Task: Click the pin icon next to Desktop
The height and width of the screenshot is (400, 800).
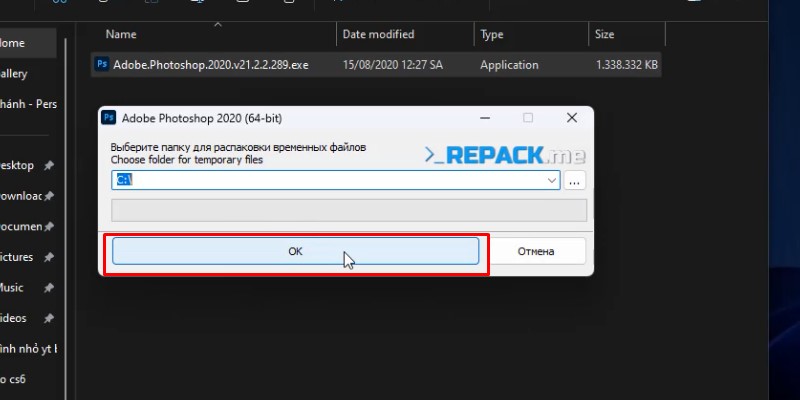Action: click(x=49, y=165)
